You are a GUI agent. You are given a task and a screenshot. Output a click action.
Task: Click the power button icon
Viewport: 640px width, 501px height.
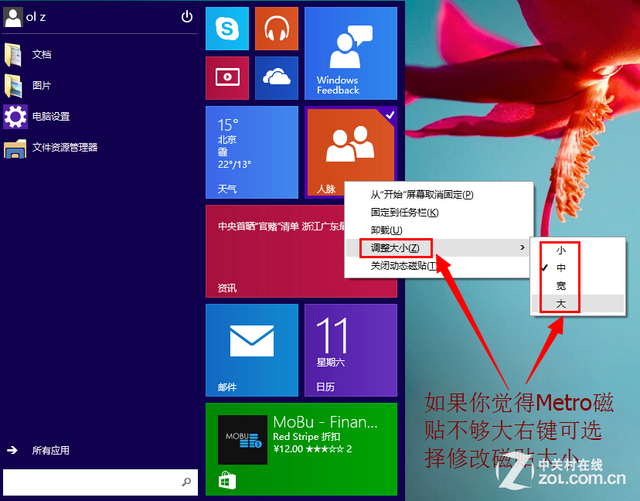click(x=187, y=17)
